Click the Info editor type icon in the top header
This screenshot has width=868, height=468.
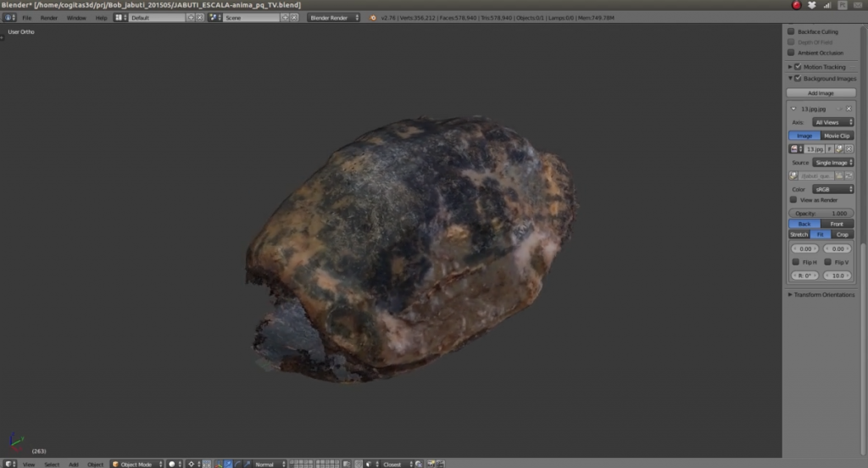(x=9, y=18)
